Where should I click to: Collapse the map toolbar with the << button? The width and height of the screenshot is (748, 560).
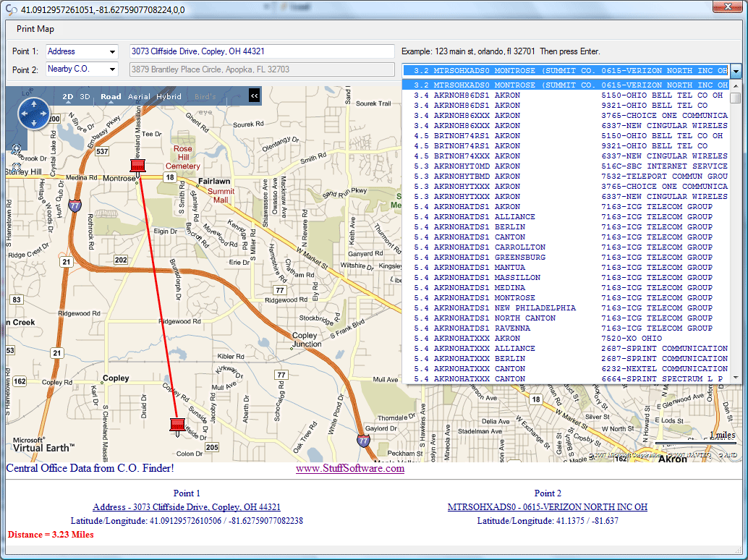tap(254, 96)
